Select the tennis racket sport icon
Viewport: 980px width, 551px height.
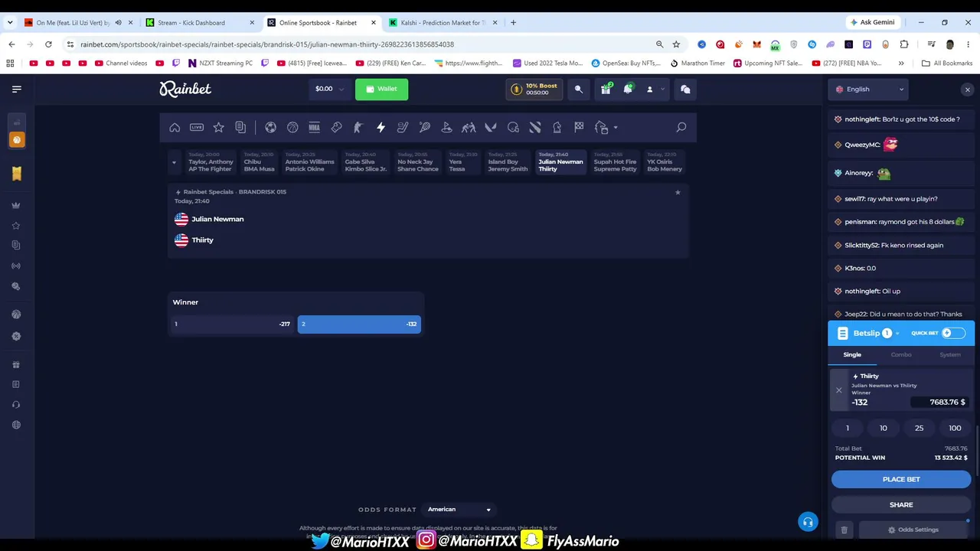pyautogui.click(x=425, y=127)
